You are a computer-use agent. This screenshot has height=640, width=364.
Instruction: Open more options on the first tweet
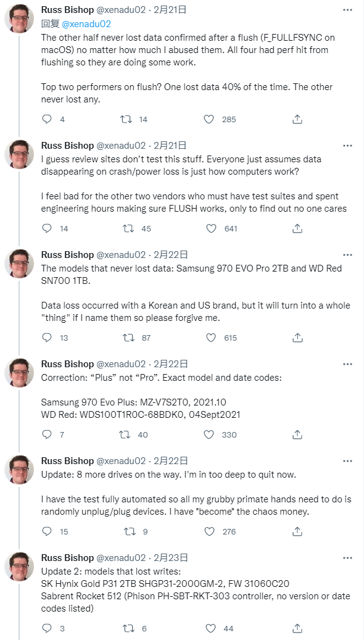pos(347,10)
